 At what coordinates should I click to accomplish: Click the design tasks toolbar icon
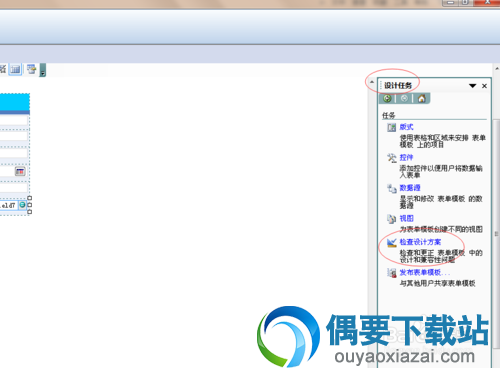[32, 69]
